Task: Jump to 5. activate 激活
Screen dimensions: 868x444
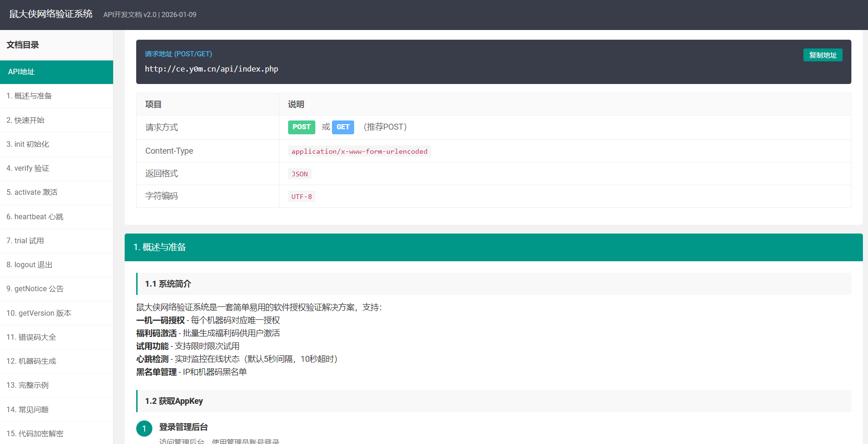Action: [x=32, y=192]
